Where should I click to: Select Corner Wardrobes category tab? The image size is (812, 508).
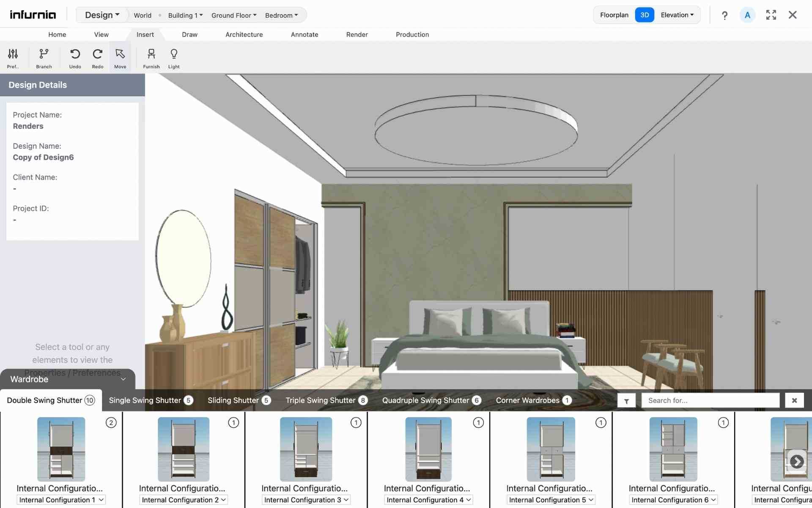[x=534, y=400]
